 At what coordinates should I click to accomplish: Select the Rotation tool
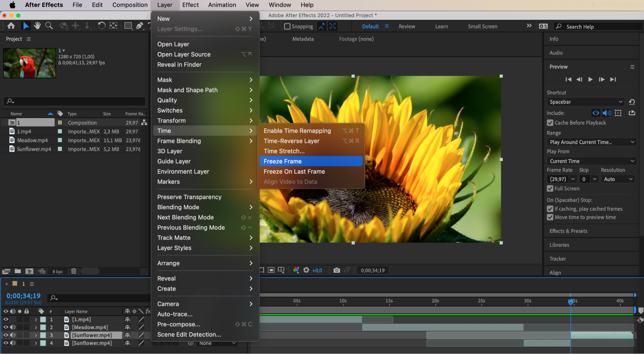101,26
